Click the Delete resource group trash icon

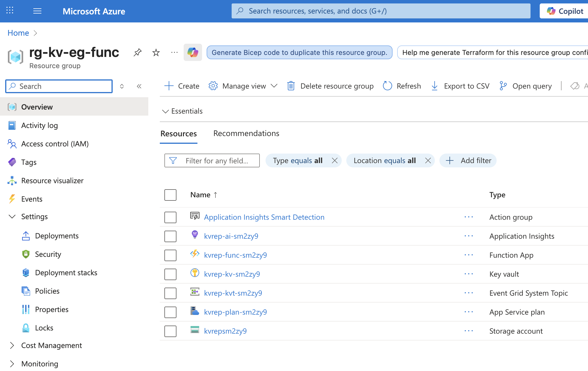click(x=291, y=86)
